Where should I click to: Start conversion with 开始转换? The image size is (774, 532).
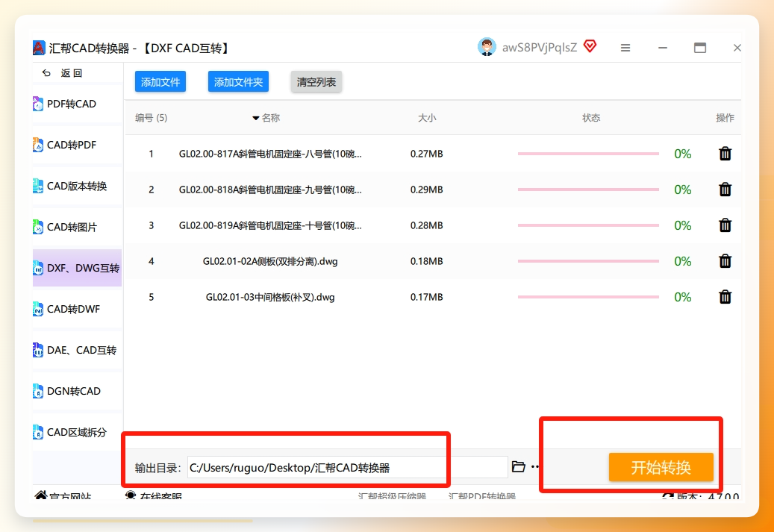[661, 467]
